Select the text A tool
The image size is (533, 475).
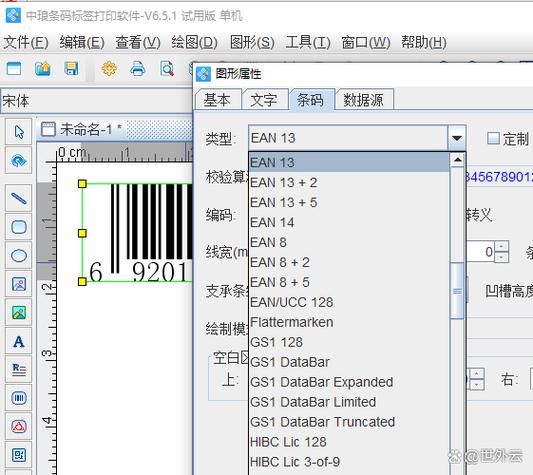19,341
